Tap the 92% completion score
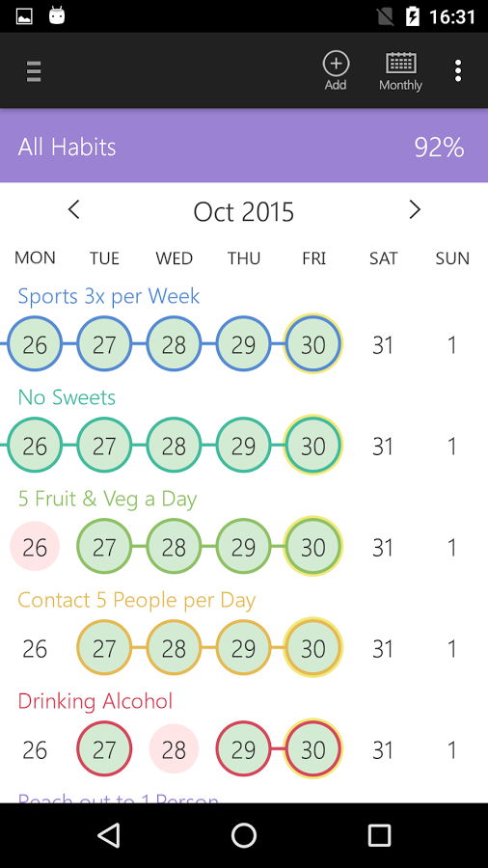This screenshot has width=488, height=868. [439, 148]
